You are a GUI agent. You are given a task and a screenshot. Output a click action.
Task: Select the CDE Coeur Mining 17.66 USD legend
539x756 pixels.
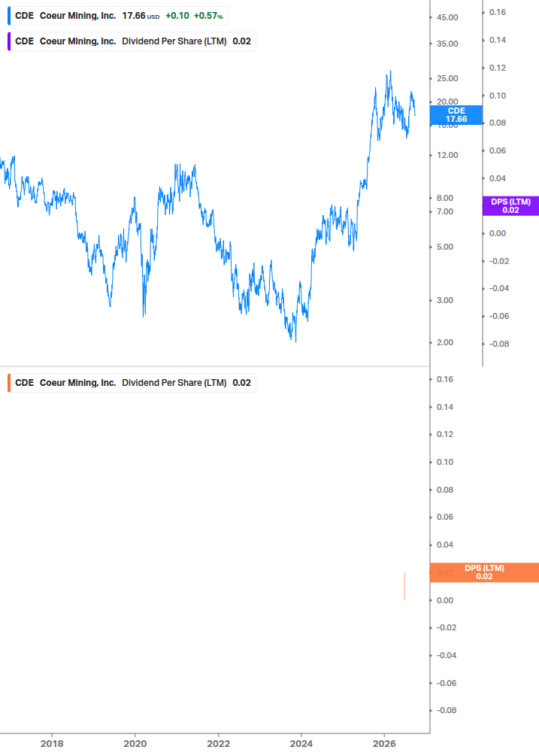118,16
